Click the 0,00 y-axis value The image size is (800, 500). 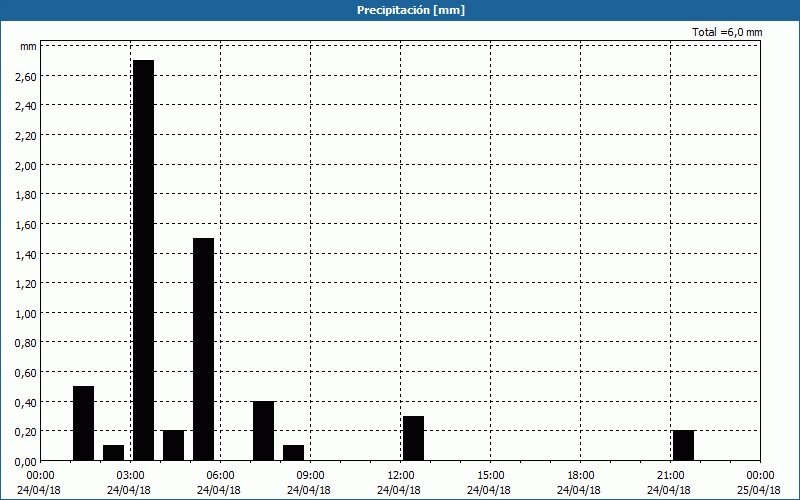tap(26, 461)
